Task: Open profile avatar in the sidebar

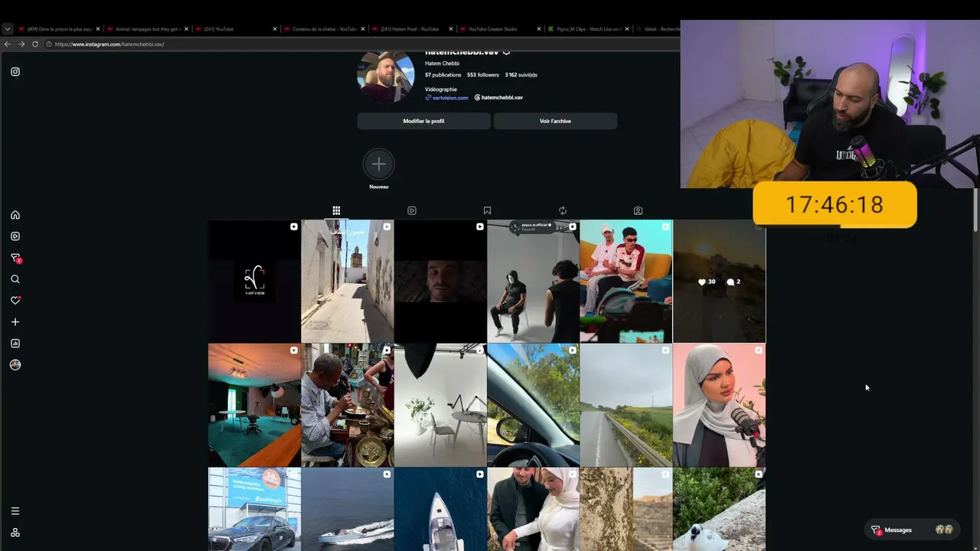Action: click(x=15, y=365)
